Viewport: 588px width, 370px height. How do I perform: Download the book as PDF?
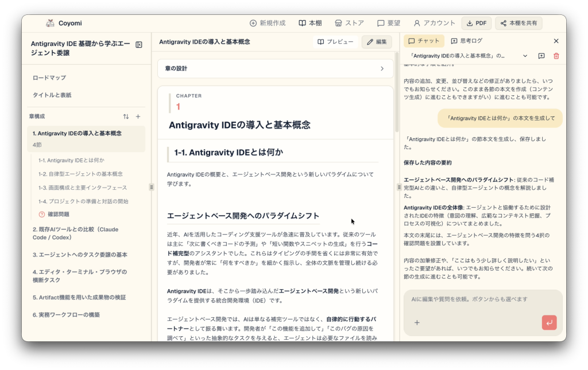click(x=477, y=23)
